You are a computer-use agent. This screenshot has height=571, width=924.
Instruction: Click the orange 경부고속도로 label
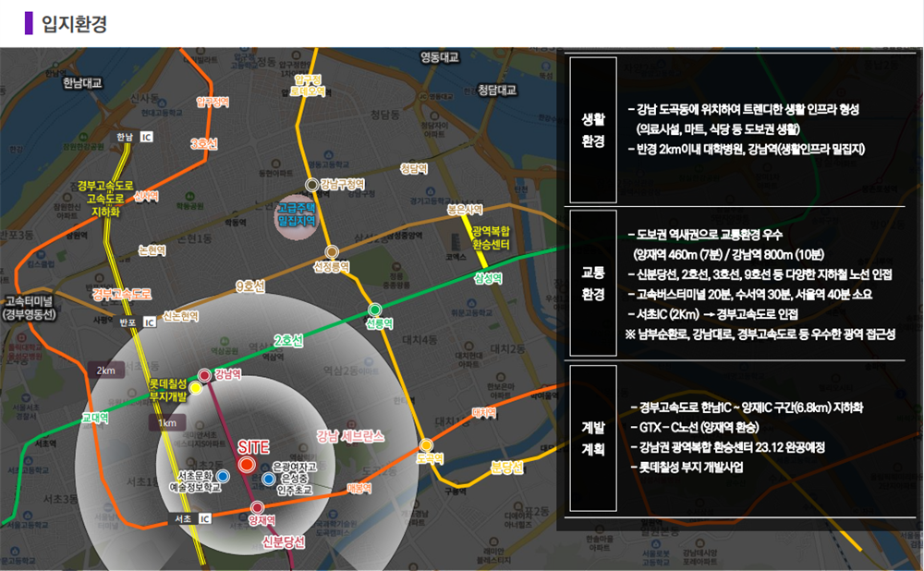coord(122,294)
